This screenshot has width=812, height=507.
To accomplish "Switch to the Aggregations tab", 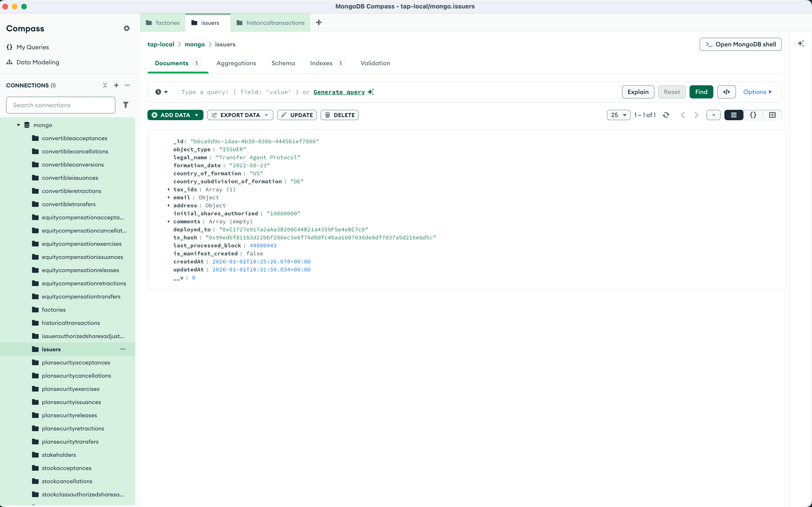I will coord(236,63).
